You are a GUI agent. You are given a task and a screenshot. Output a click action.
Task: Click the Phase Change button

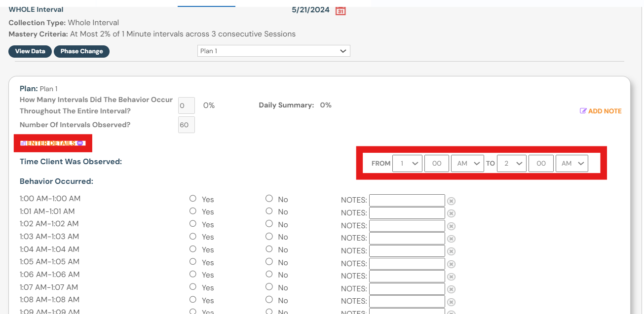point(81,51)
